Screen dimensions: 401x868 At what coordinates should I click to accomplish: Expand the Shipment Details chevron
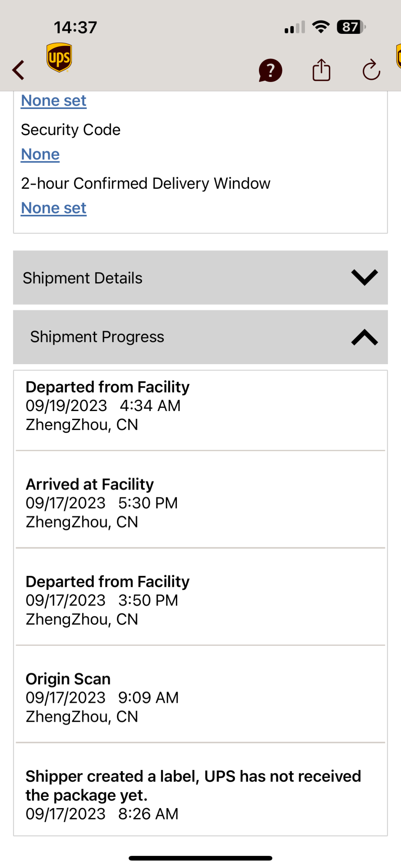point(365,277)
